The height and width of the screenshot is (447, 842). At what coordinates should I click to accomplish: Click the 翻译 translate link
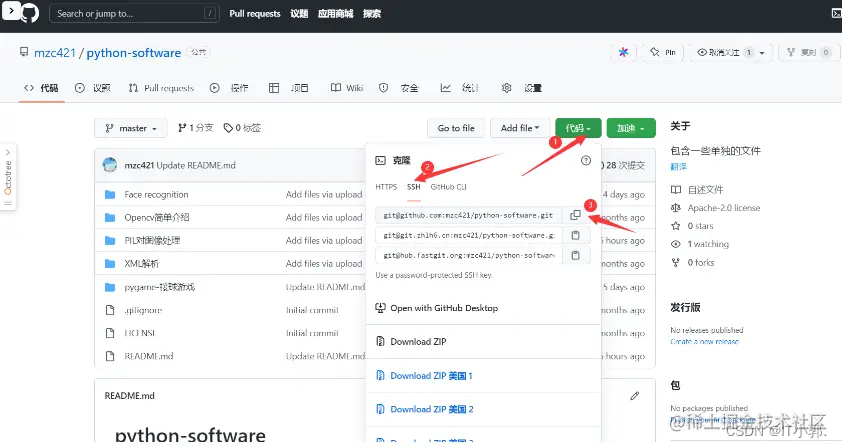click(679, 167)
